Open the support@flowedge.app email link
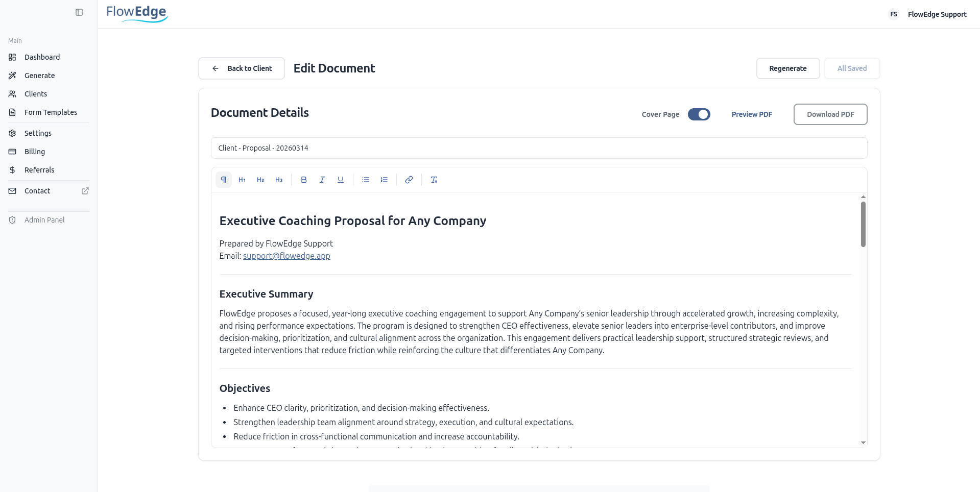 pos(286,256)
